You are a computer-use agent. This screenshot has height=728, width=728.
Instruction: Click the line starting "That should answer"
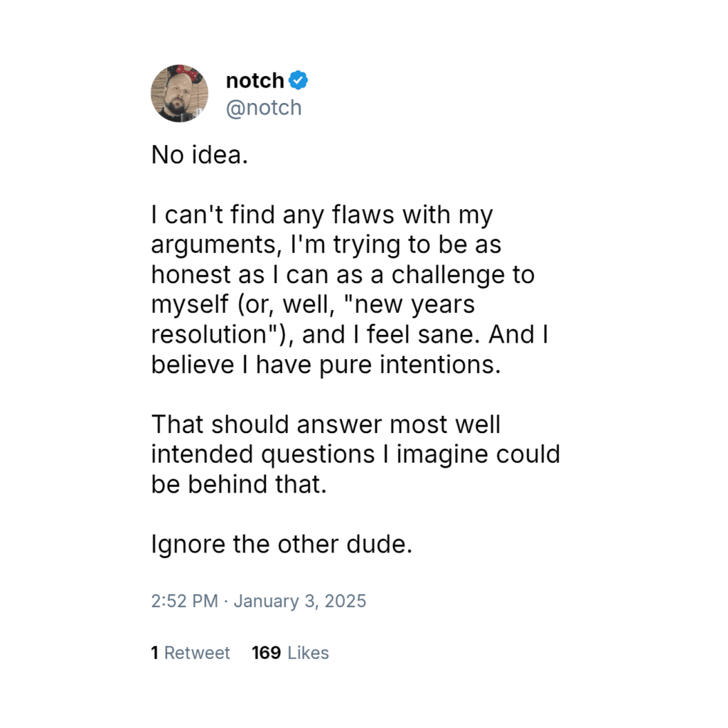click(326, 424)
